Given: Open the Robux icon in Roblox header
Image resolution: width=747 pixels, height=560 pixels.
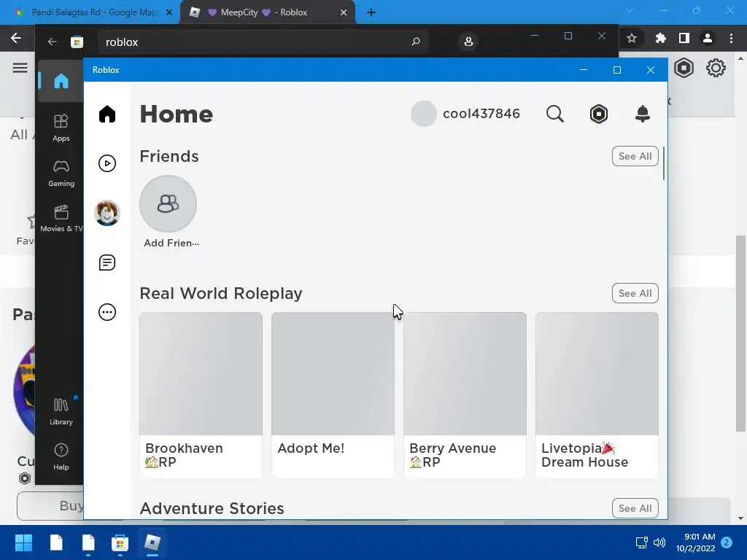Looking at the screenshot, I should tap(599, 114).
